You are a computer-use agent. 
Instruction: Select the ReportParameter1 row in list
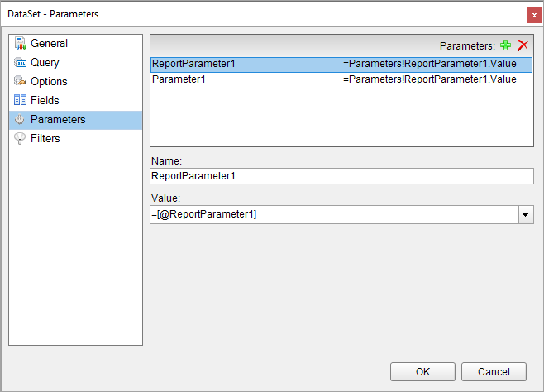[341, 65]
